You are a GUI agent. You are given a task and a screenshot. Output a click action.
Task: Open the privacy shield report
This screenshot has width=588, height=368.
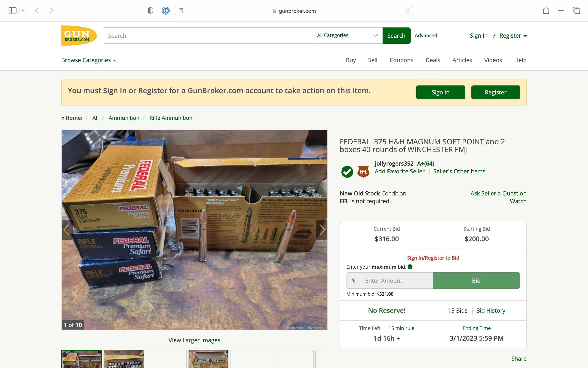pos(150,10)
